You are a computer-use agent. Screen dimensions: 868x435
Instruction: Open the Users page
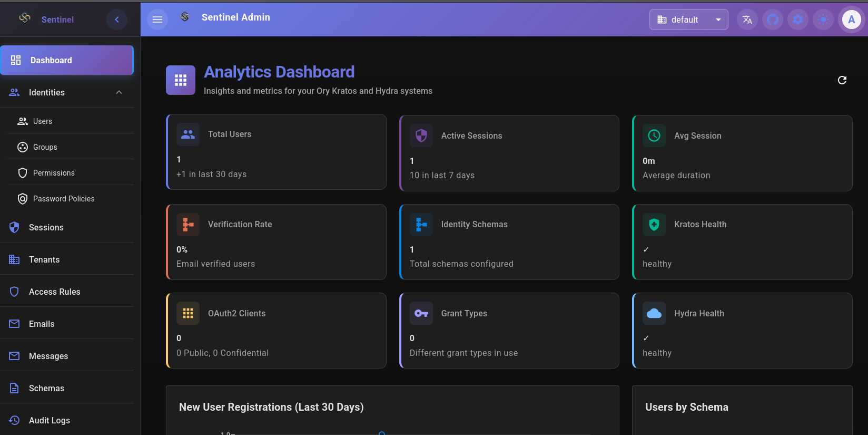coord(71,121)
